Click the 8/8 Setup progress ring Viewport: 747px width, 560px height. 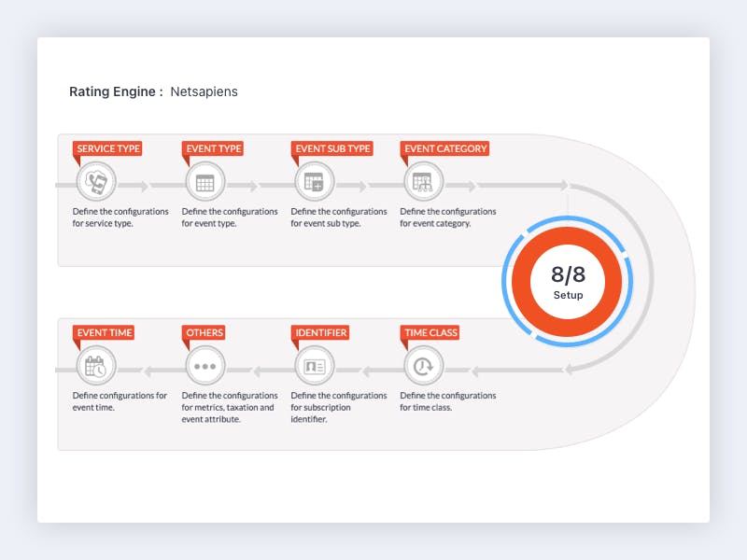click(x=568, y=282)
